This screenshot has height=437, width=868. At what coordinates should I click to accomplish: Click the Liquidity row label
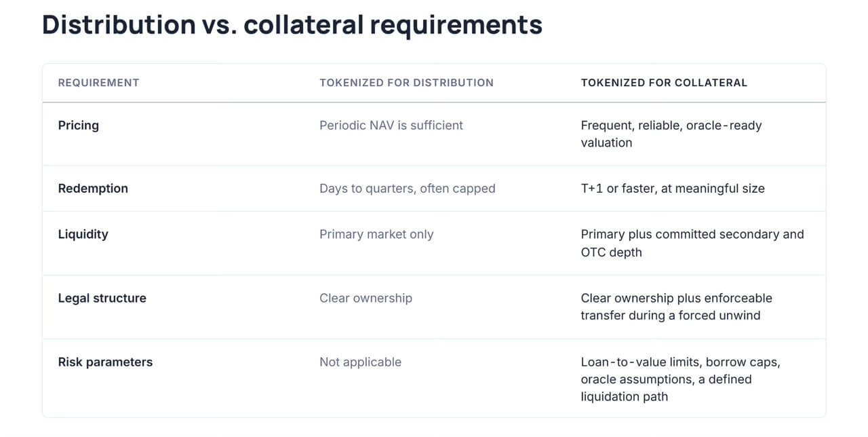83,234
